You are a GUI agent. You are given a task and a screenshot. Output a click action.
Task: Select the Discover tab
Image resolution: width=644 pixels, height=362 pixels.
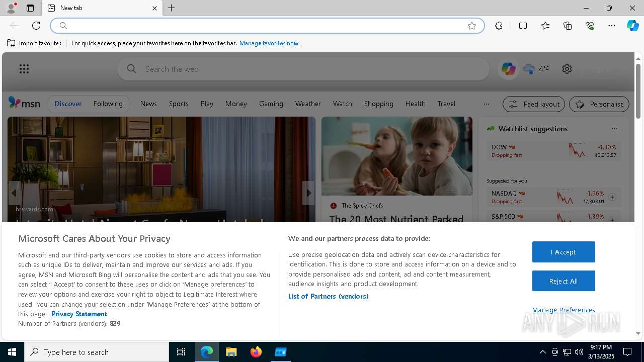pos(68,104)
